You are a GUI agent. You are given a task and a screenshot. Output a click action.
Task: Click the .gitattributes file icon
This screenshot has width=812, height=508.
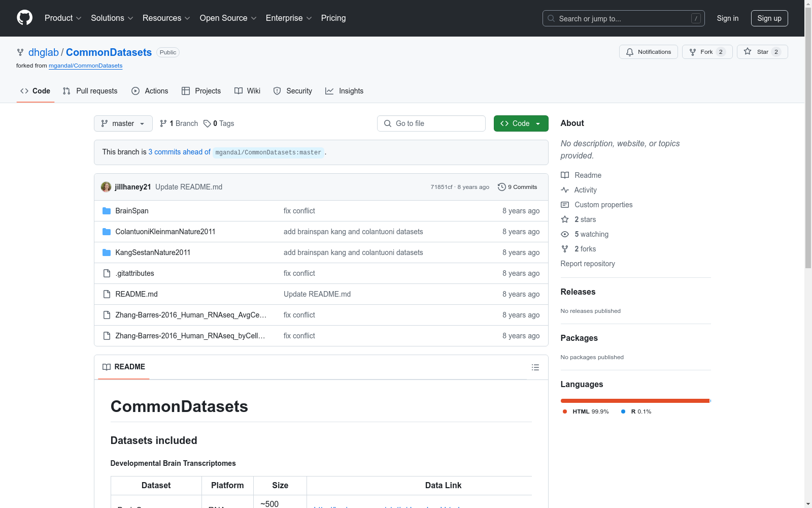point(107,273)
